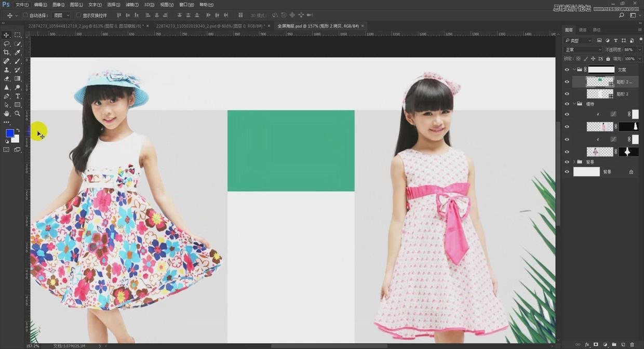This screenshot has width=644, height=349.
Task: Click the blue foreground color swatch
Action: tap(9, 133)
